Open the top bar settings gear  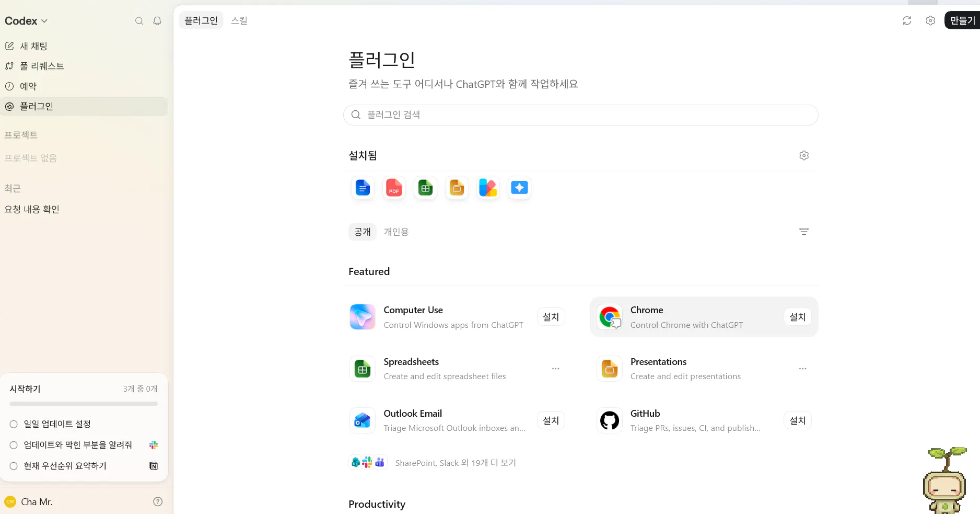(930, 20)
